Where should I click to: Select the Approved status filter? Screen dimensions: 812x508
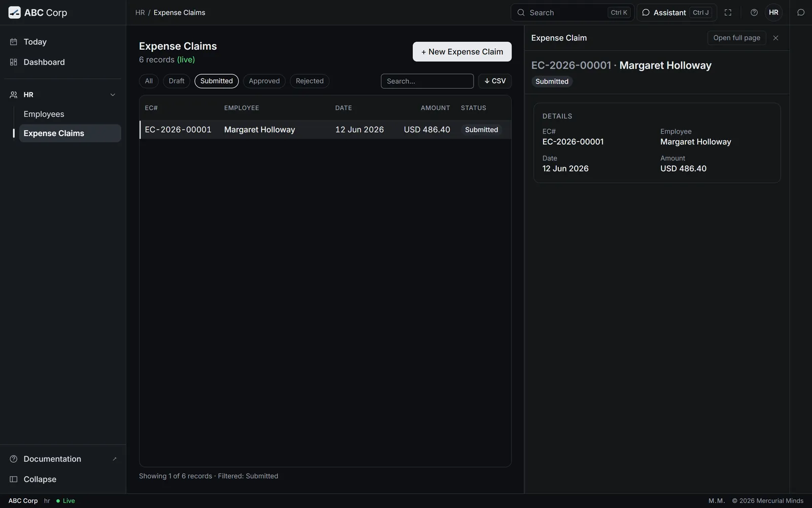[x=264, y=81]
